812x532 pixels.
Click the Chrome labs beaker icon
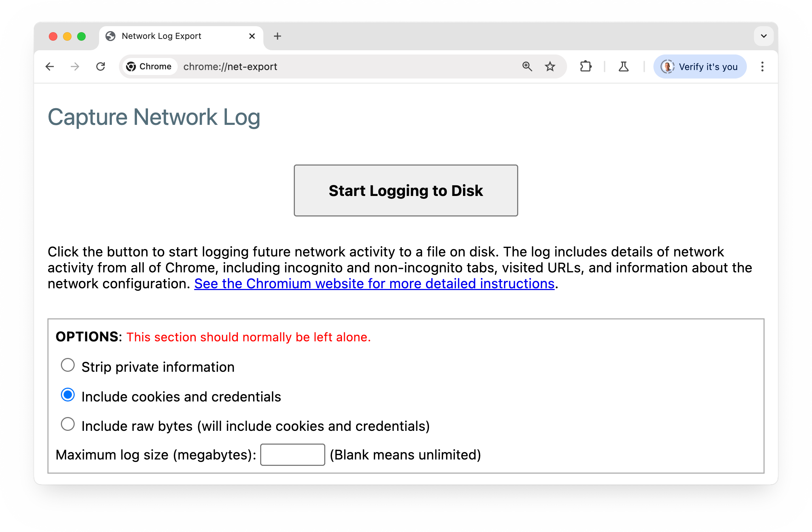(x=624, y=66)
